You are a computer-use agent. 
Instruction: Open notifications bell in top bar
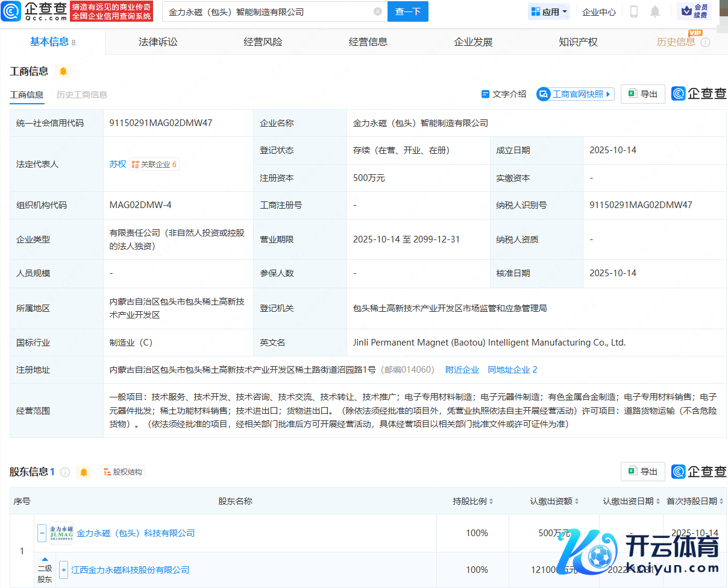[x=655, y=11]
